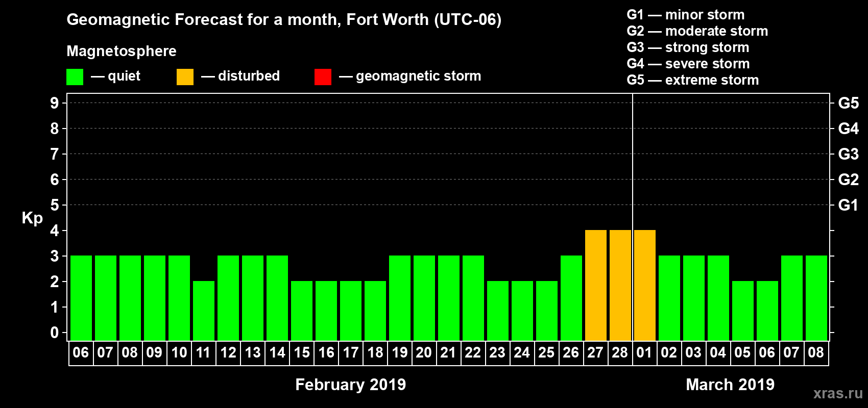The height and width of the screenshot is (408, 868).
Task: Click the Kp value 9 on left axis
Action: 55,103
